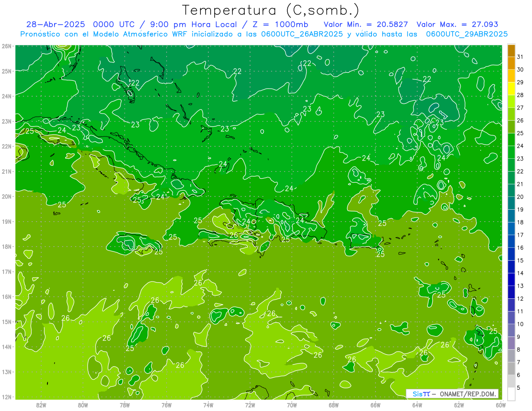Click the longitude axis label '82W'
Screen dimensions: 532x411
point(41,405)
